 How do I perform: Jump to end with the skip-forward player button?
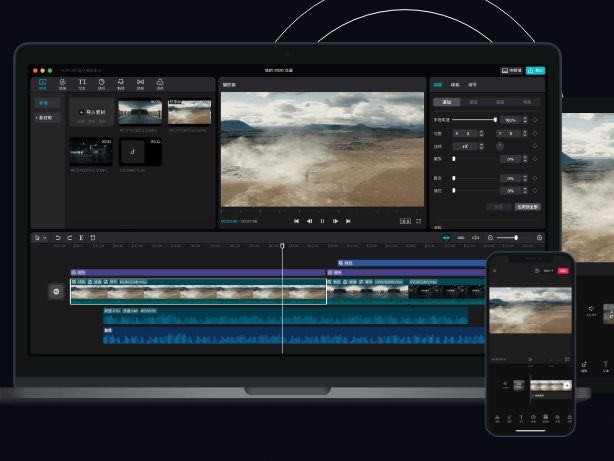[x=348, y=221]
